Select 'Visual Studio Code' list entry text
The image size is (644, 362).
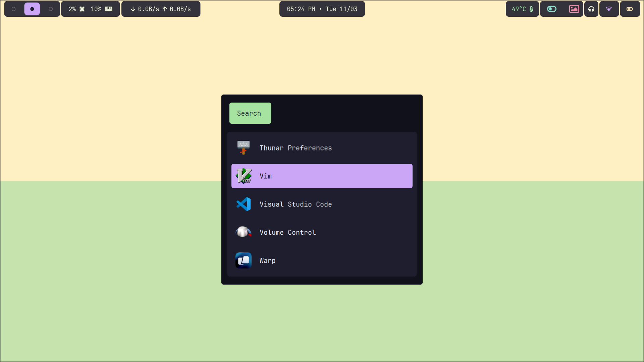296,204
